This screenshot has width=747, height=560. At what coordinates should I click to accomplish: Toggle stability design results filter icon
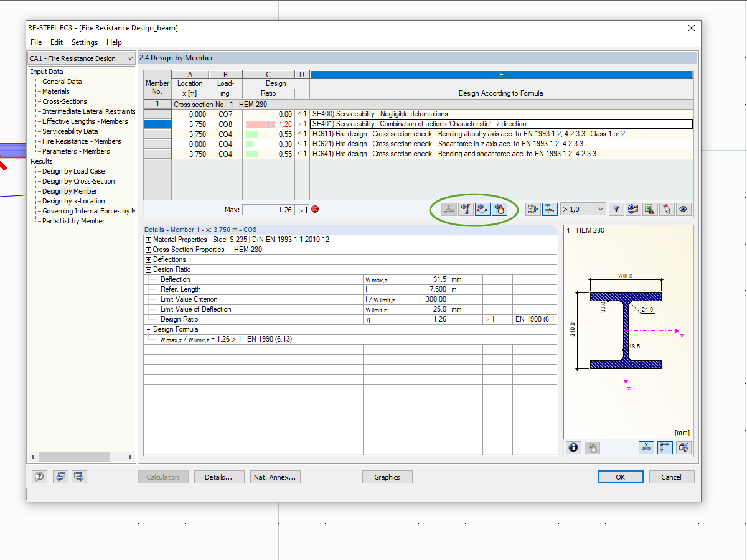(465, 210)
